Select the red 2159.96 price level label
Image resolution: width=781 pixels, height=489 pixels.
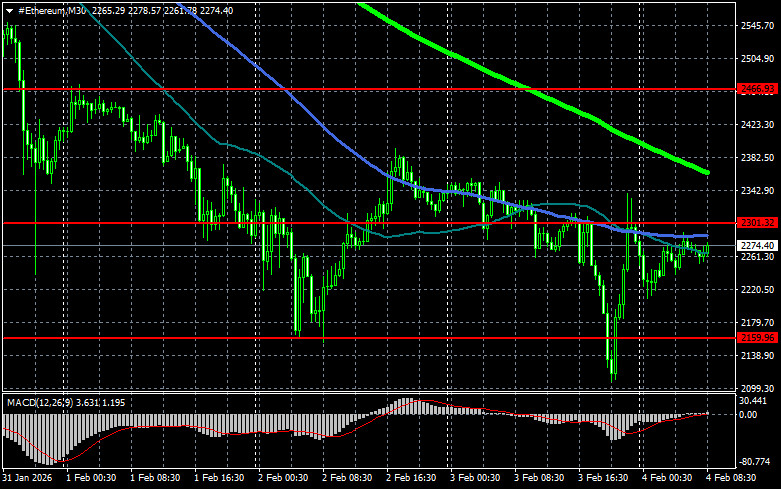tap(758, 338)
